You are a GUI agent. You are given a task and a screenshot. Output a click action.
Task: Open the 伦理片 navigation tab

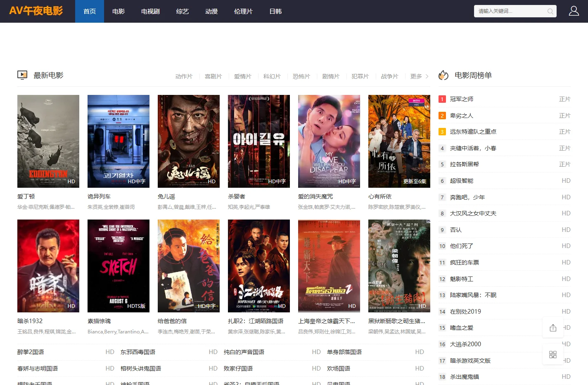(x=243, y=11)
